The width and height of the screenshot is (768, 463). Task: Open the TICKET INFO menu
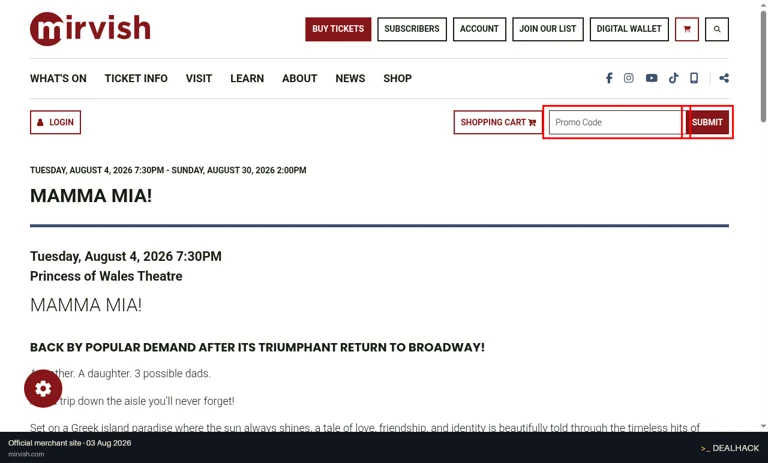[136, 78]
